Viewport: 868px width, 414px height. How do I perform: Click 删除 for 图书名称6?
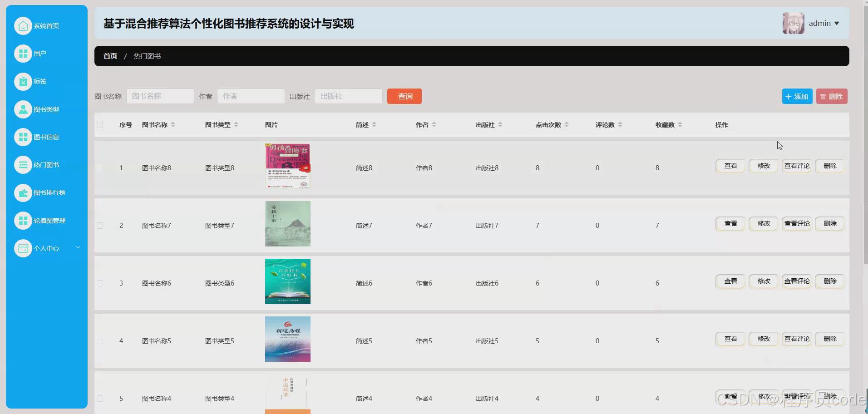(x=830, y=281)
